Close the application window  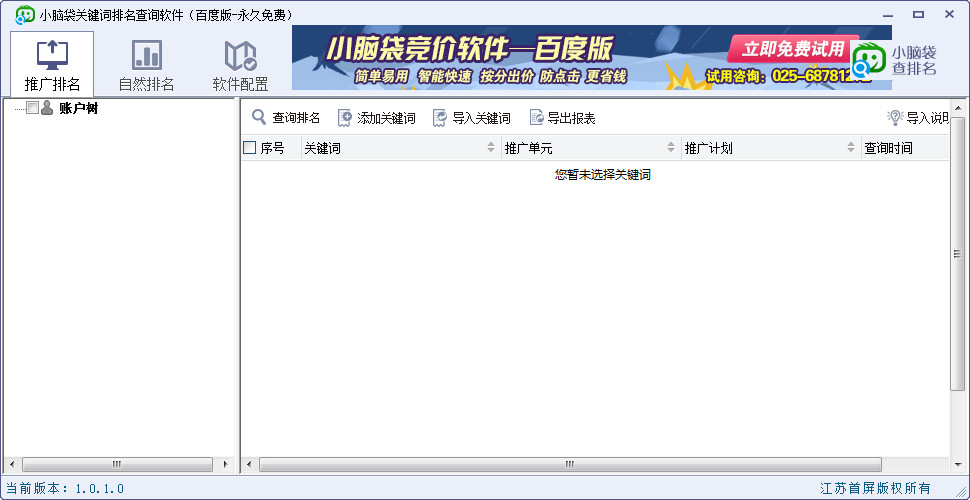(x=949, y=14)
